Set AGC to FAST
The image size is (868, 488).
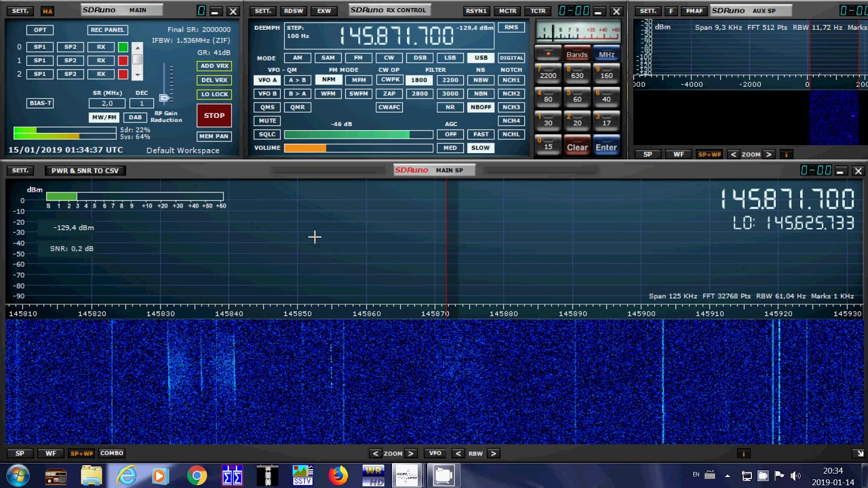pyautogui.click(x=480, y=134)
